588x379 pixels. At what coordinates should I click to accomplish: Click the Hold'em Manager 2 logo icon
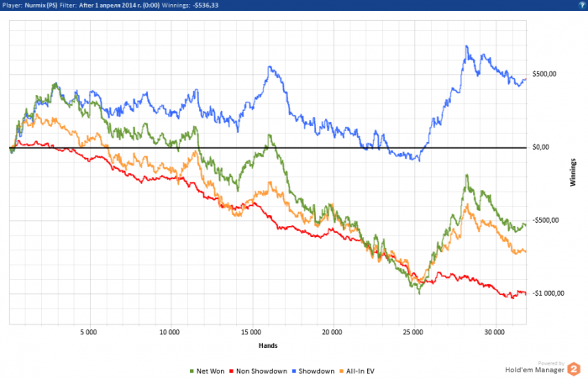pos(574,369)
